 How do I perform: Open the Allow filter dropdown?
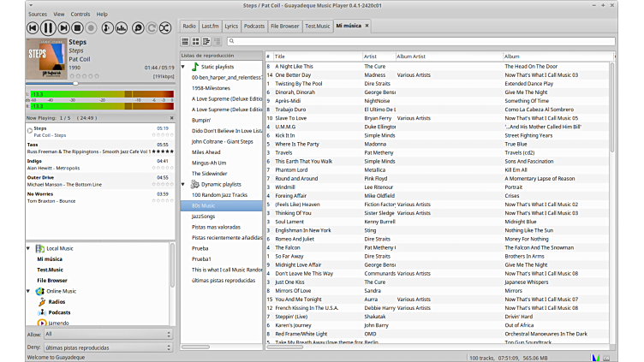coord(108,335)
